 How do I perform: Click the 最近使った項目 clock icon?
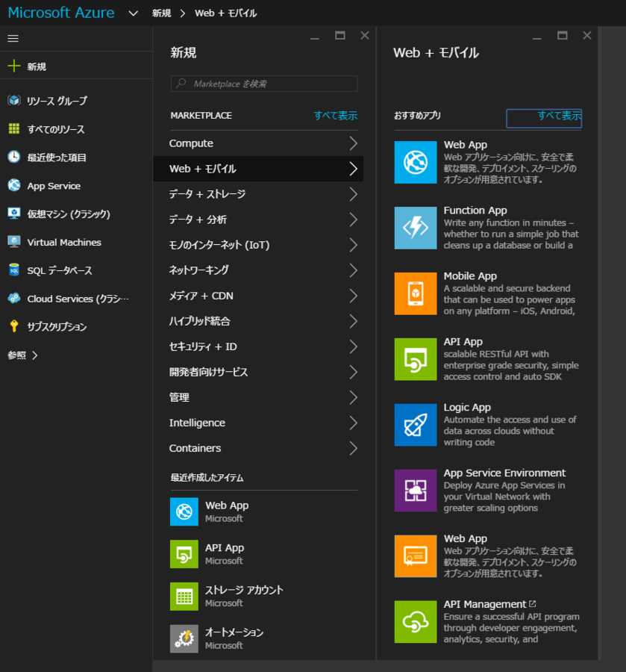(x=14, y=157)
